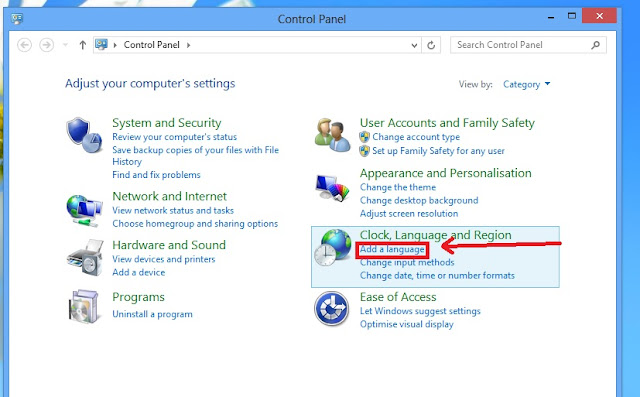The height and width of the screenshot is (397, 640).
Task: Open Clock, Language and Region heading
Action: 436,235
